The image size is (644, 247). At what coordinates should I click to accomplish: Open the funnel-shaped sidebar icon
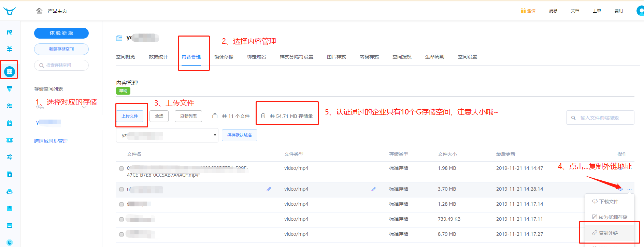click(10, 89)
